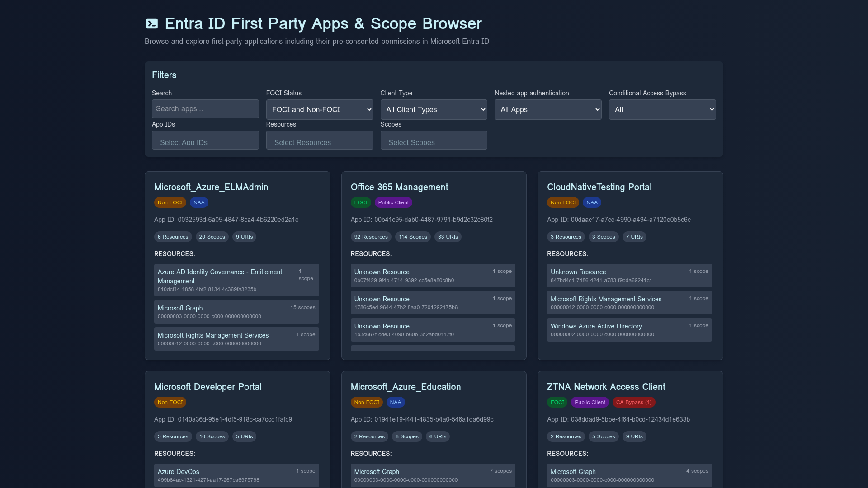Screen dimensions: 868x488
Task: Click the Non-FOCI badge on Microsoft Developer Portal
Action: click(x=170, y=402)
